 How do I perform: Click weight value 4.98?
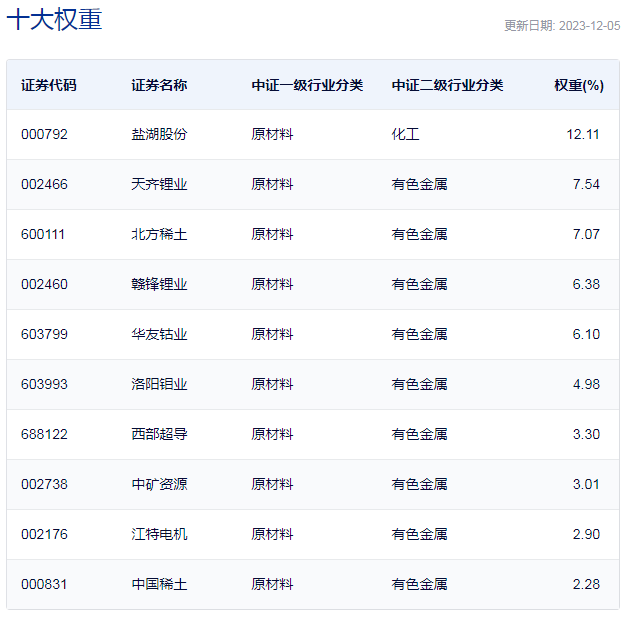(586, 384)
